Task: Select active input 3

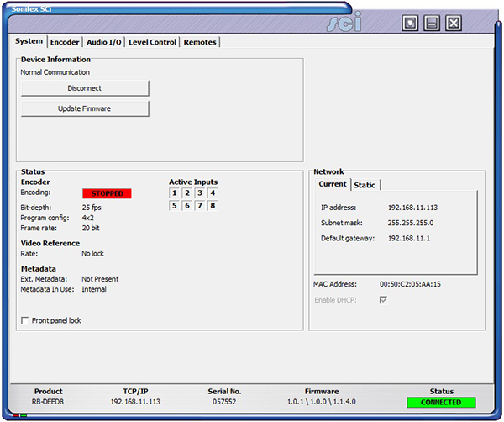Action: pos(200,193)
